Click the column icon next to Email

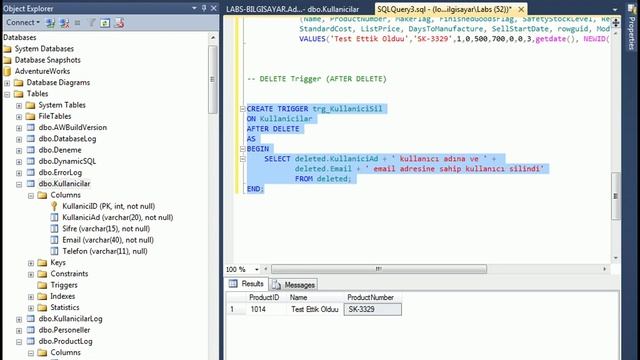54,240
